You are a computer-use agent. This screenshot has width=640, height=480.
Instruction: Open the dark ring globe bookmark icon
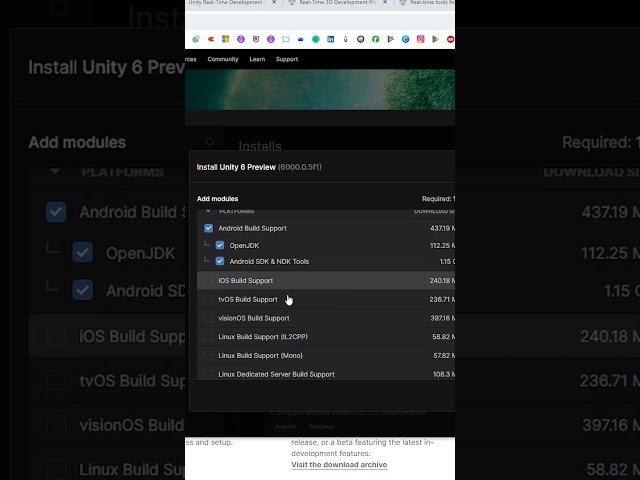360,39
